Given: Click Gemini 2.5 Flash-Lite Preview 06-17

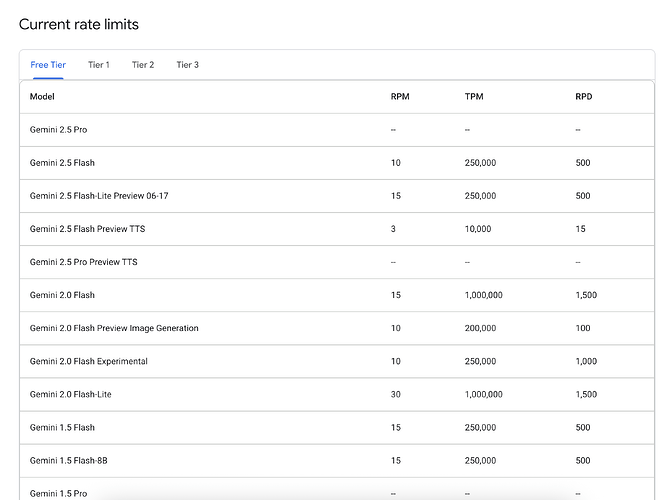Looking at the screenshot, I should tap(99, 196).
